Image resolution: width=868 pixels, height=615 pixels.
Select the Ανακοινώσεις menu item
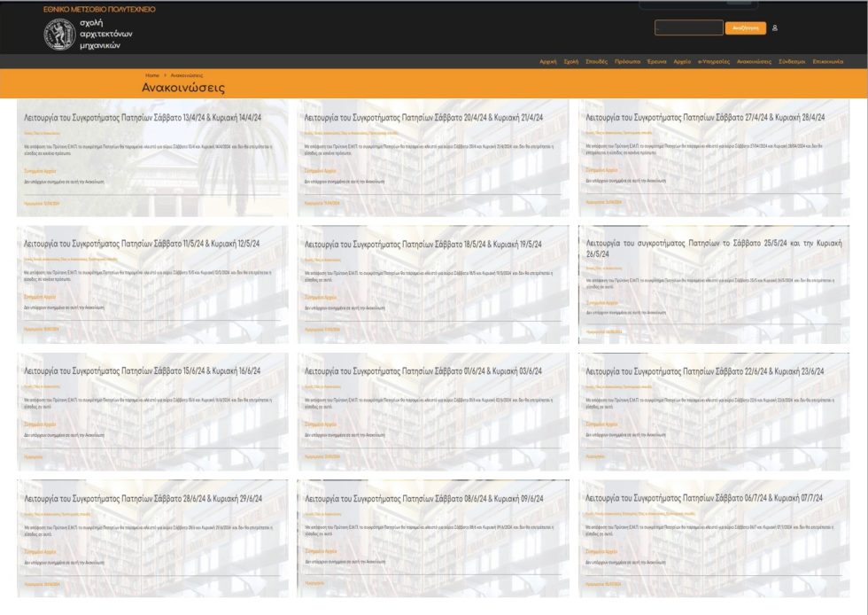[754, 61]
